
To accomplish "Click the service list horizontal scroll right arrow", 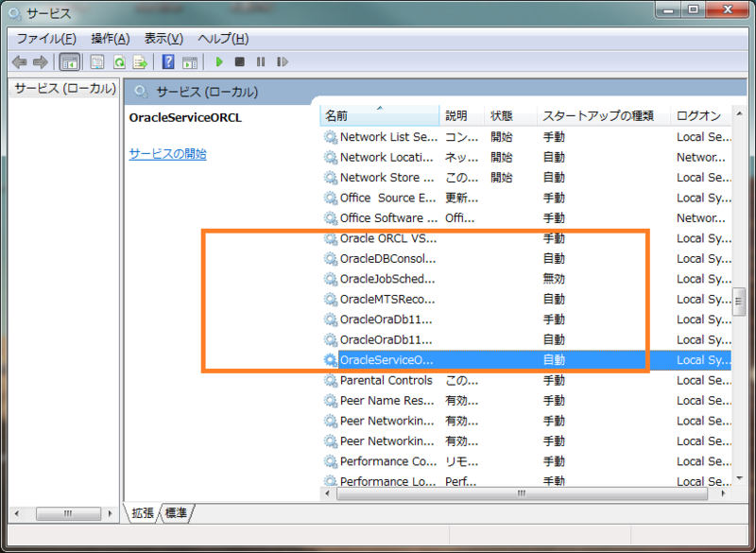I will [x=723, y=493].
